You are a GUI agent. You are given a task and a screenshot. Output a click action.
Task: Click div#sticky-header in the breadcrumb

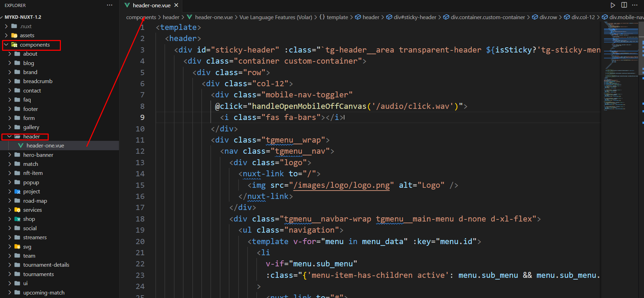pyautogui.click(x=415, y=17)
